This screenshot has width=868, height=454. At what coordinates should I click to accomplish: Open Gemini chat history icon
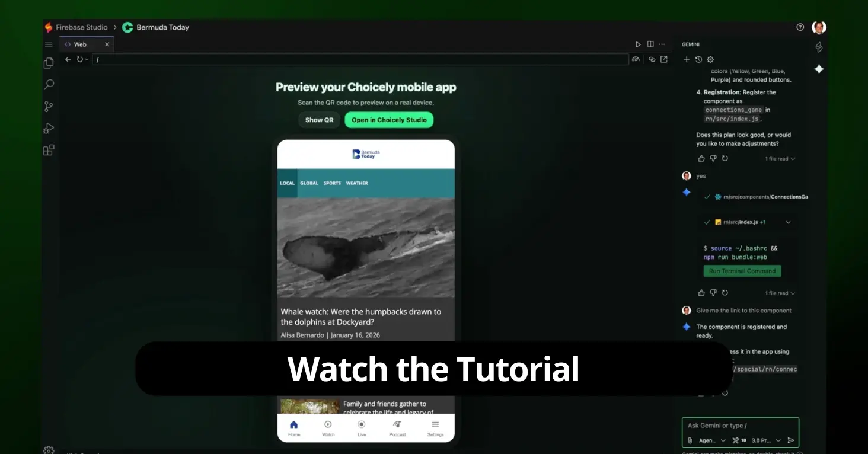[x=698, y=59]
